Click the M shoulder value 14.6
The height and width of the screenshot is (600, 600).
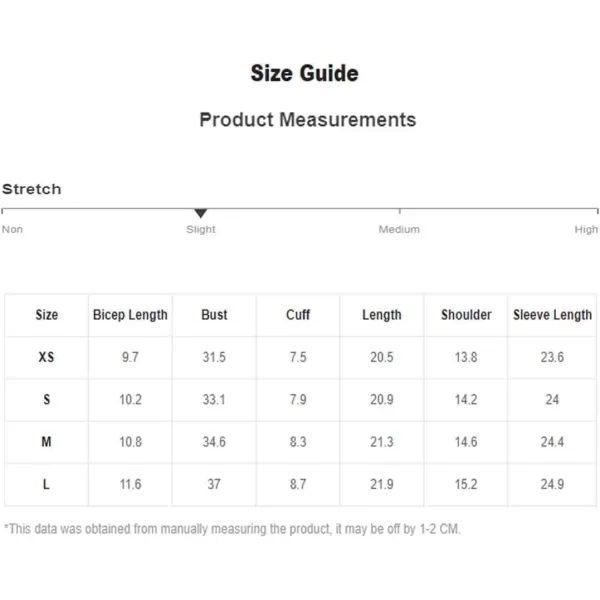click(x=466, y=442)
